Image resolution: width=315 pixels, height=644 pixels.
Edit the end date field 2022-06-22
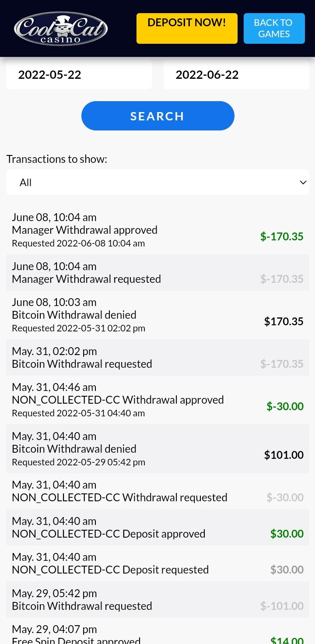[x=236, y=74]
